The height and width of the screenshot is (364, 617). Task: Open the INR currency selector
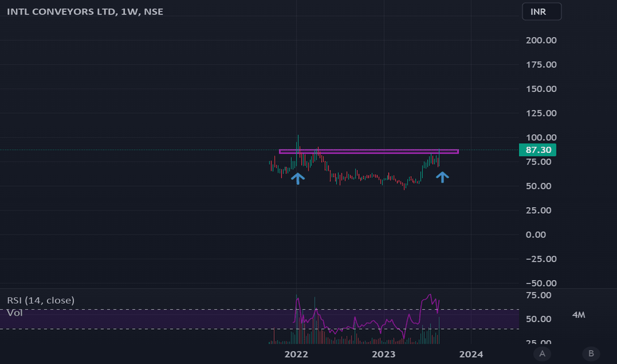coord(542,11)
